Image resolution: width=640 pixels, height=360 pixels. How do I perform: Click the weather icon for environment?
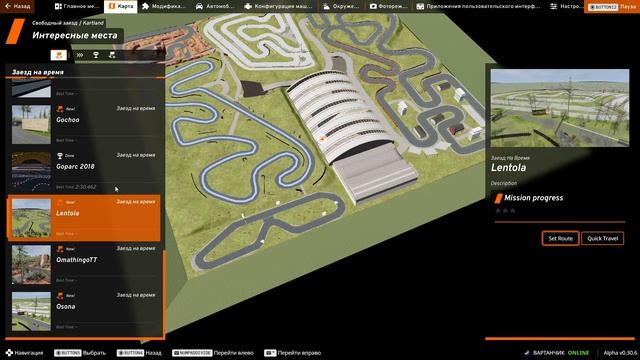coord(326,7)
